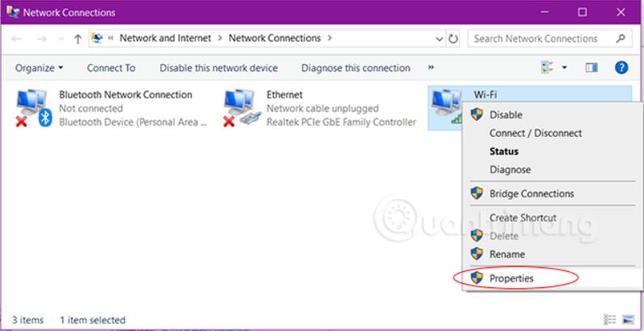Click Disable this network device
Screen dimensions: 644x331
coord(218,68)
